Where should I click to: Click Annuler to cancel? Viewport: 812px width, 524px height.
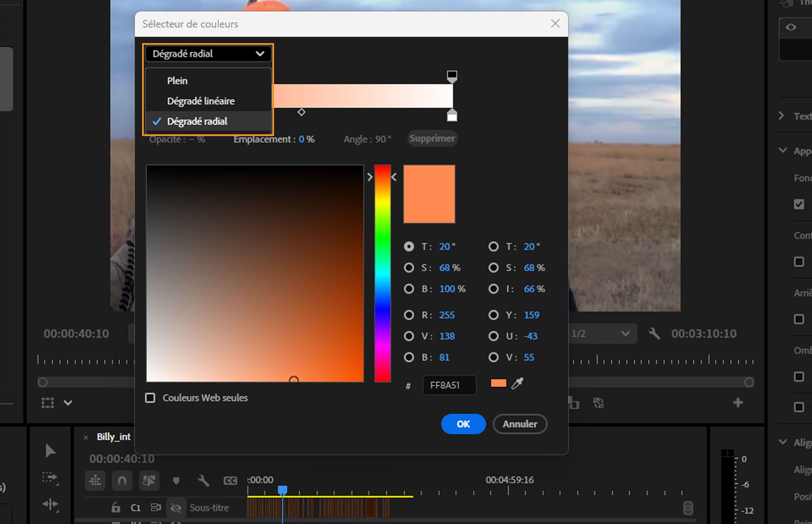pos(520,424)
